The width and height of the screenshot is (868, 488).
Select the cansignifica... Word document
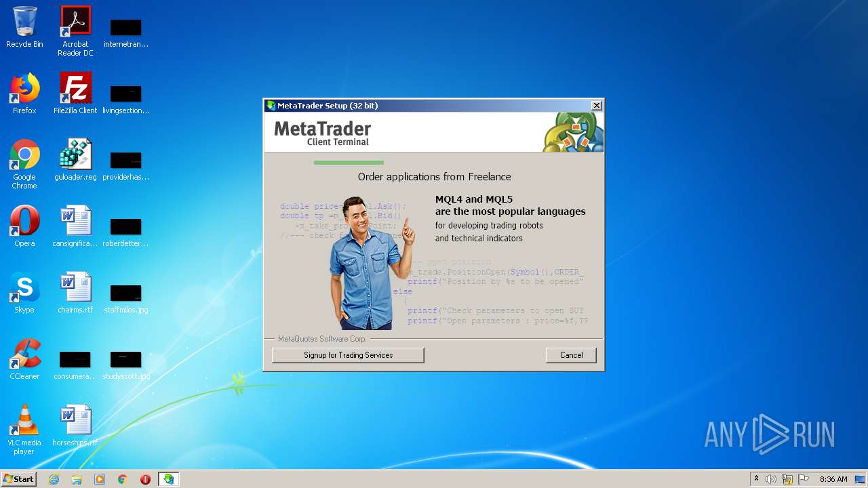(75, 226)
